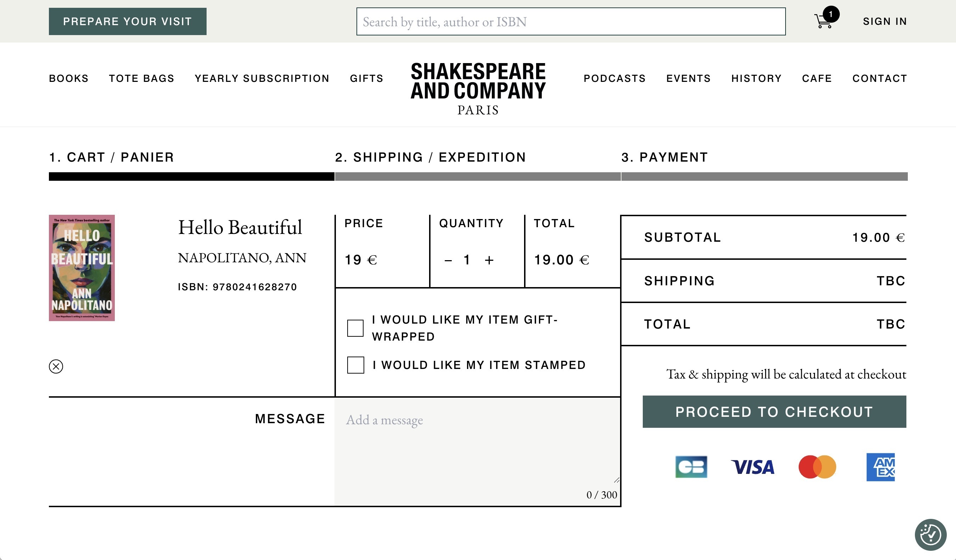956x560 pixels.
Task: Select the Shipping / Expedition step
Action: [430, 157]
